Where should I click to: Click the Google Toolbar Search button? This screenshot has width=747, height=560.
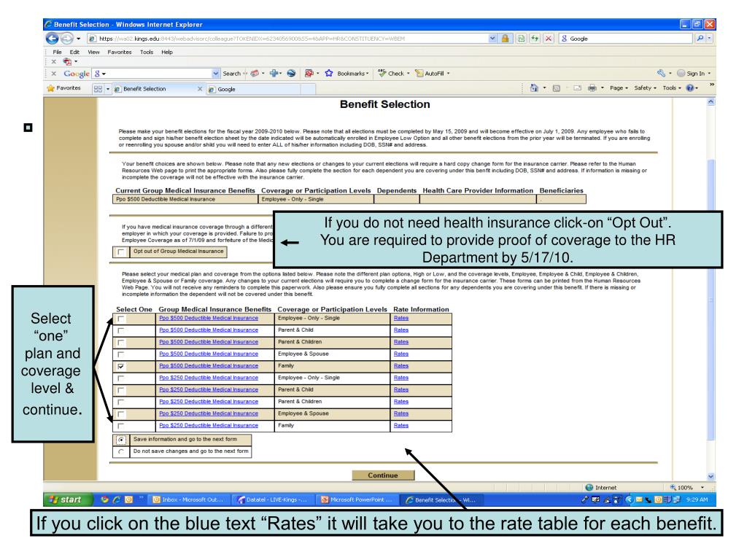[x=231, y=74]
